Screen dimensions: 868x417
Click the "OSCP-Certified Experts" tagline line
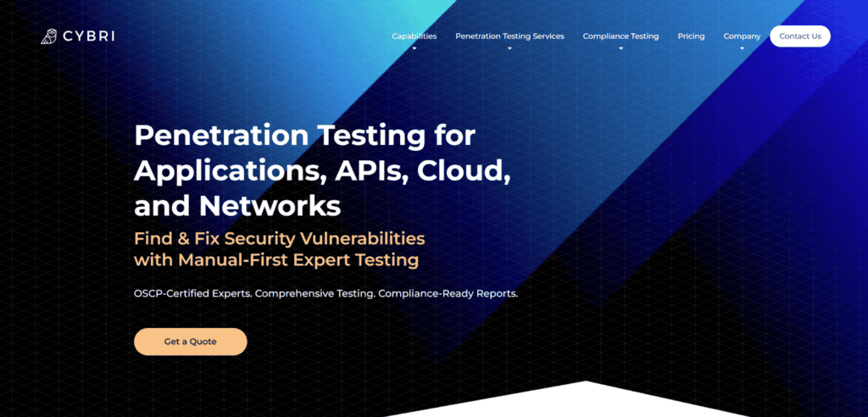pos(326,293)
